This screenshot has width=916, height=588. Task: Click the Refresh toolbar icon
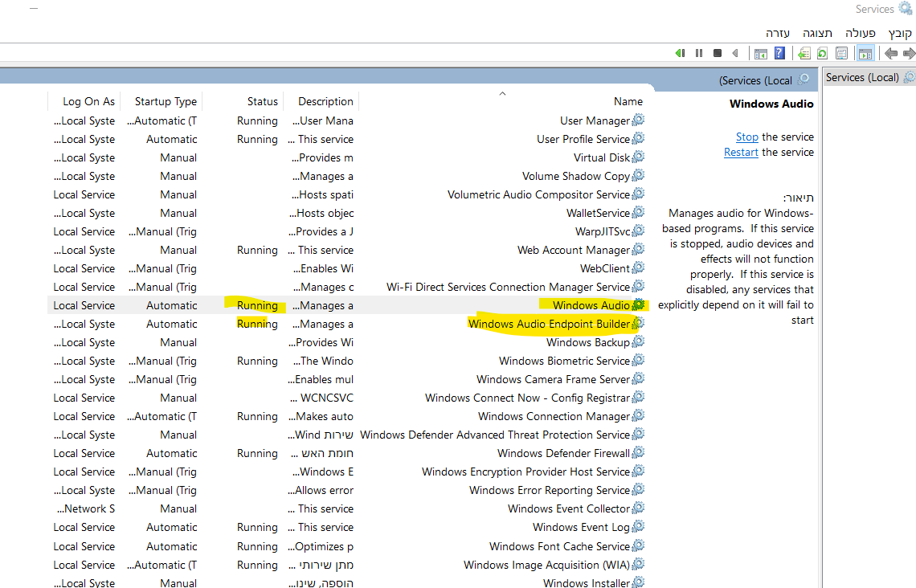tap(822, 54)
